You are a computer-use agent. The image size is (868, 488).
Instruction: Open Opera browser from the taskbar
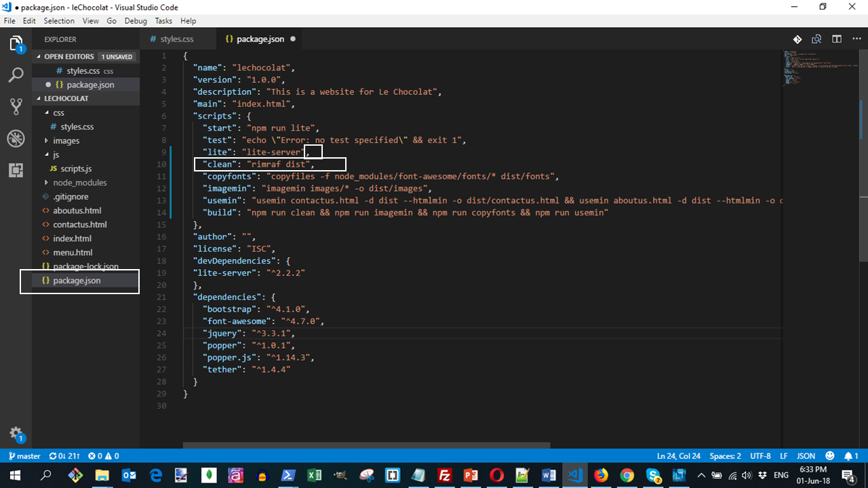[497, 475]
